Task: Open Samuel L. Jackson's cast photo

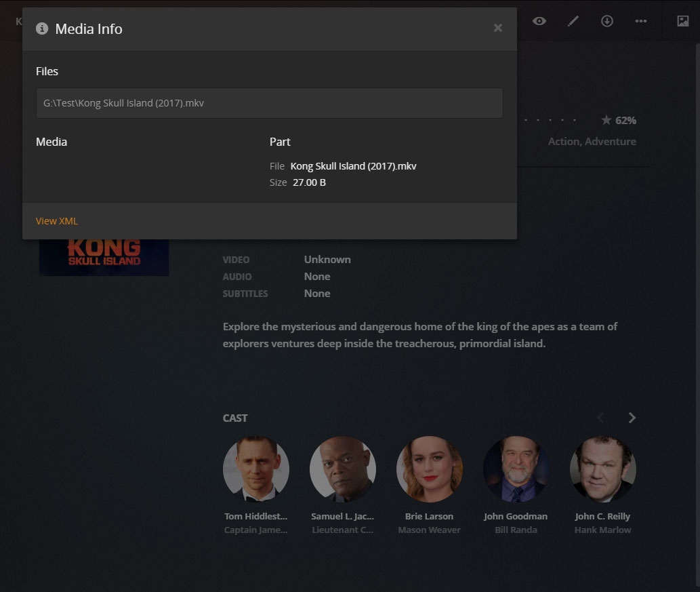Action: tap(342, 469)
